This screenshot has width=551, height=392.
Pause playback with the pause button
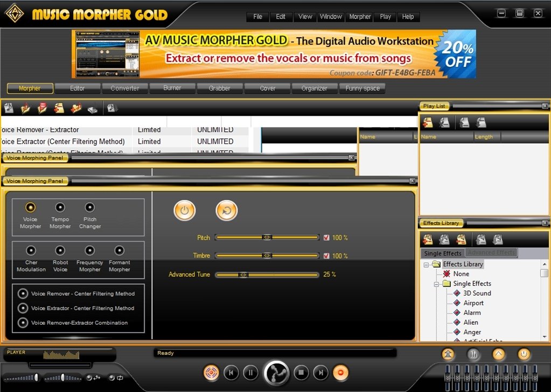coord(250,373)
